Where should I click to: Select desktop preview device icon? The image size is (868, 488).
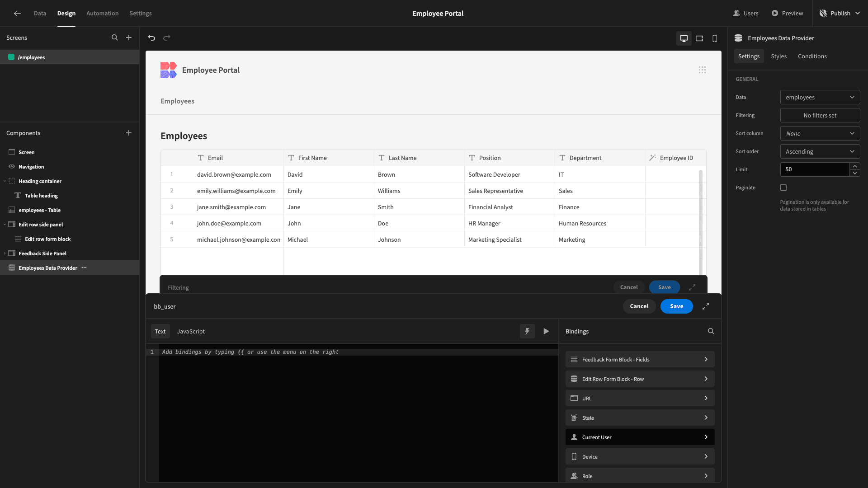[684, 38]
